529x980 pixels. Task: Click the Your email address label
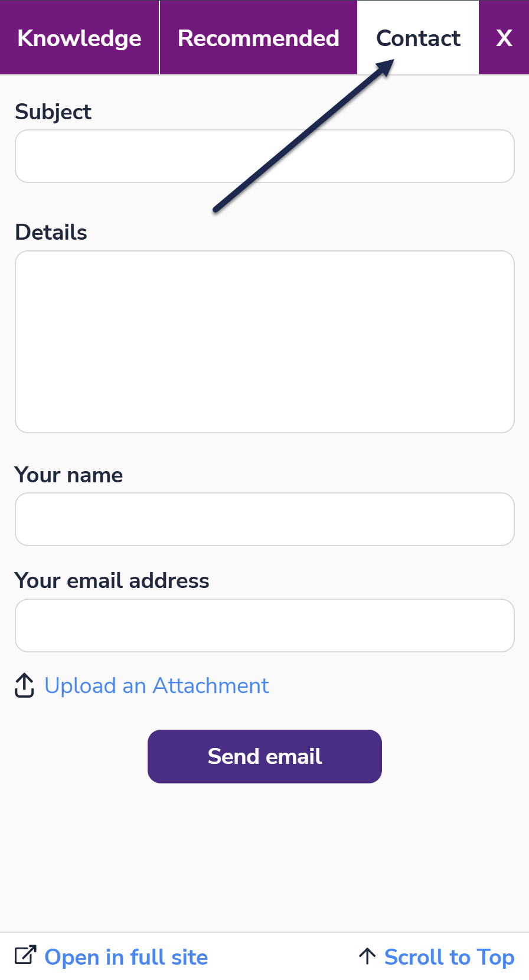click(112, 580)
